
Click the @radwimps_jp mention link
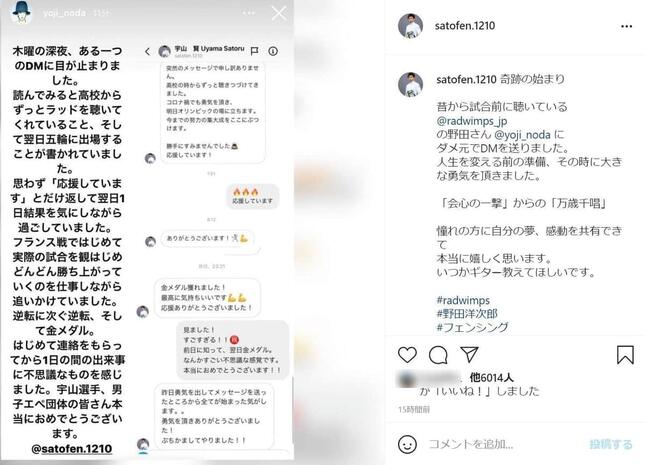tap(471, 121)
